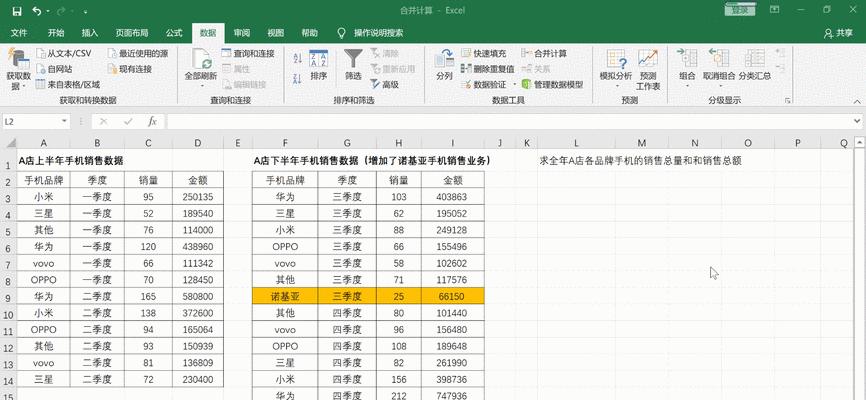The width and height of the screenshot is (866, 400).
Task: Click Subtotal (分类汇总) button
Action: click(755, 65)
